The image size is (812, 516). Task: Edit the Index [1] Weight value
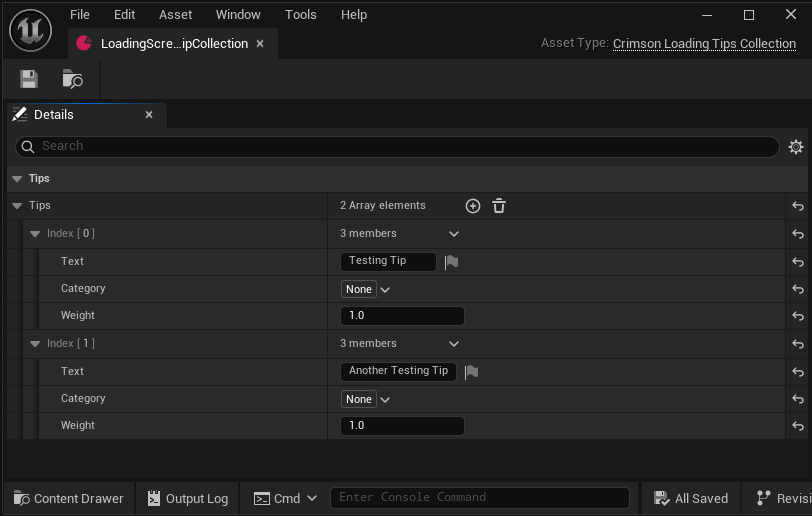click(x=402, y=425)
